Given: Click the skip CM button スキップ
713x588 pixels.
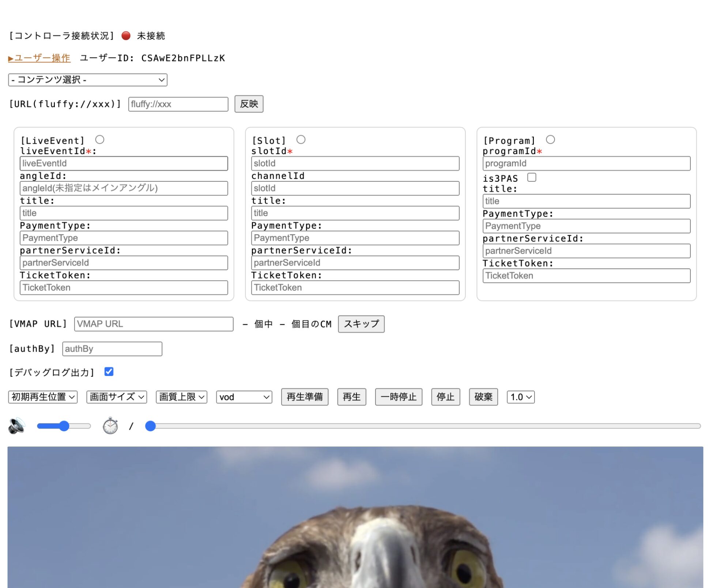Looking at the screenshot, I should (x=361, y=323).
